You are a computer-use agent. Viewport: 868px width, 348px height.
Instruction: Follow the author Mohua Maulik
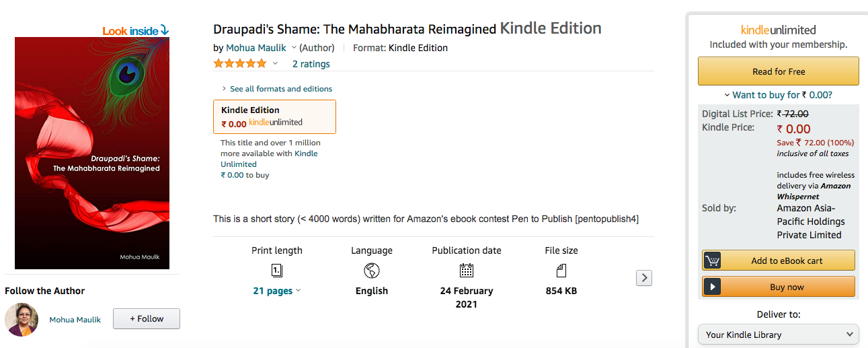[x=147, y=319]
